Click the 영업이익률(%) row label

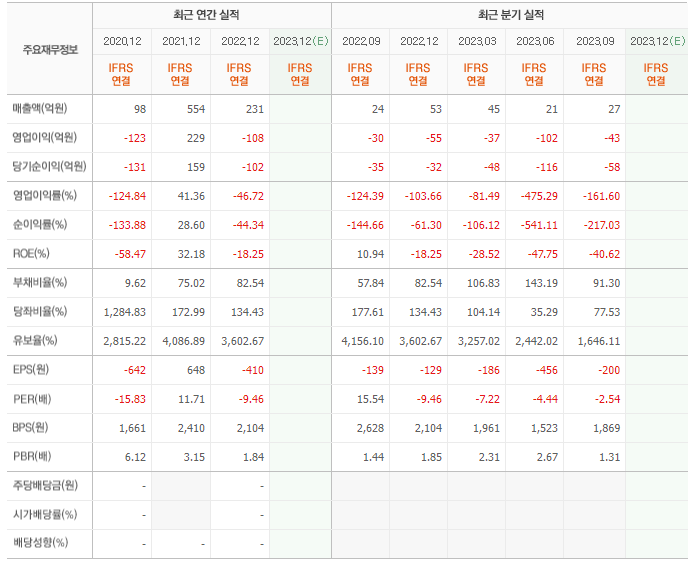click(x=45, y=196)
